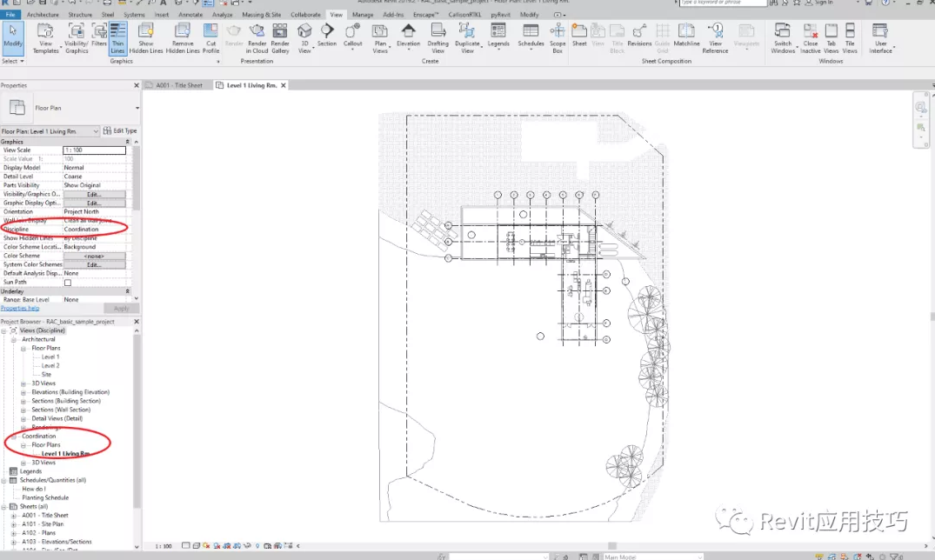935x560 pixels.
Task: Open Visibility/Graphics settings
Action: [x=77, y=38]
